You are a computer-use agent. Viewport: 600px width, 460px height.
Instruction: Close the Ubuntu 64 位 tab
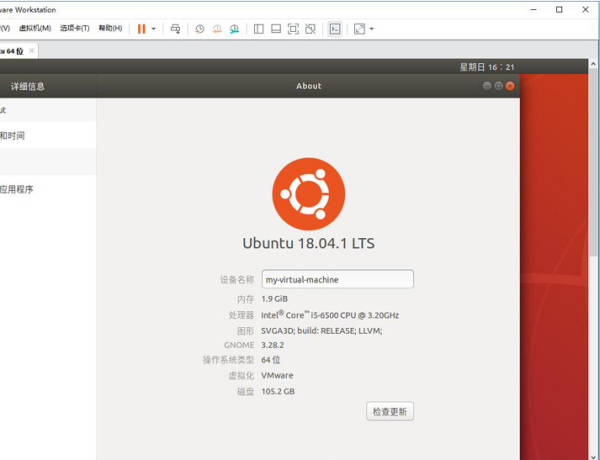coord(32,51)
